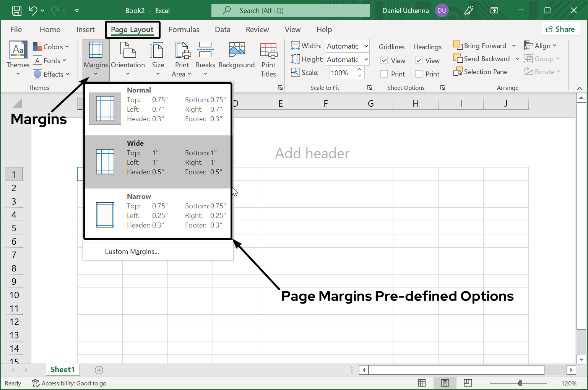This screenshot has height=390, width=588.
Task: Adjust the zoom slider
Action: click(521, 383)
